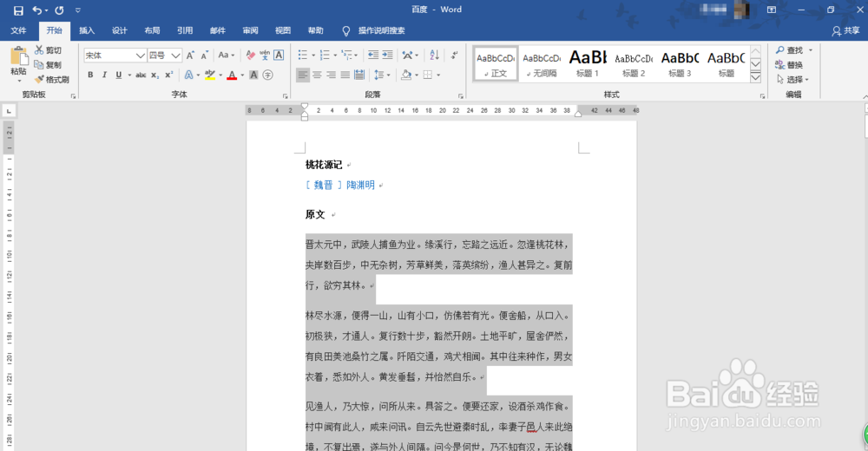Undo the last action
This screenshot has width=868, height=451.
[x=37, y=10]
